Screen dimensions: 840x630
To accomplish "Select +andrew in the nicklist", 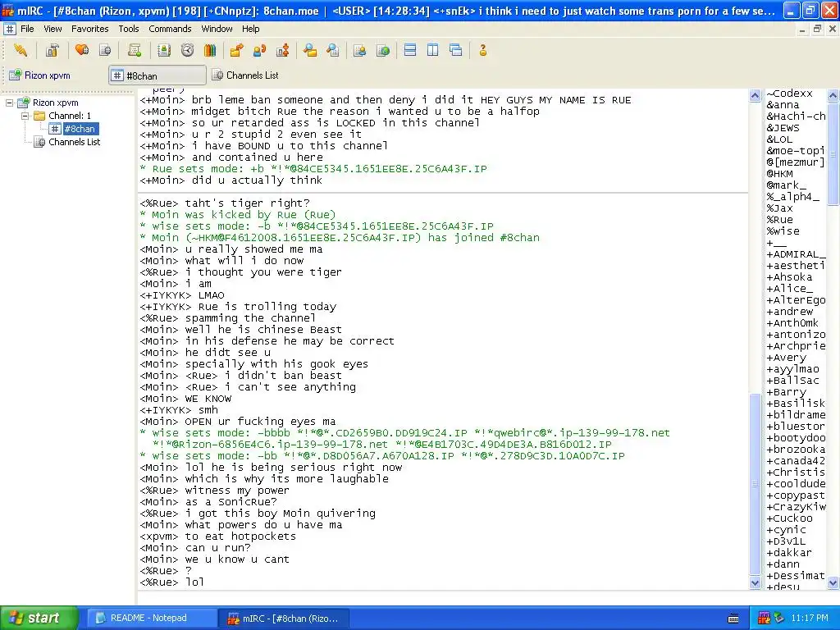I will [790, 311].
